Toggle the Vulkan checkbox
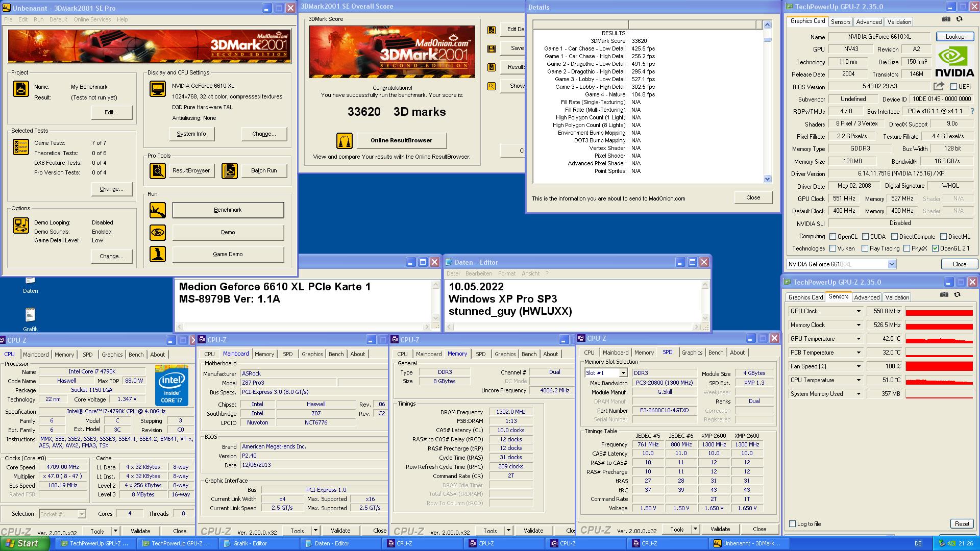Image resolution: width=980 pixels, height=551 pixels. 833,248
